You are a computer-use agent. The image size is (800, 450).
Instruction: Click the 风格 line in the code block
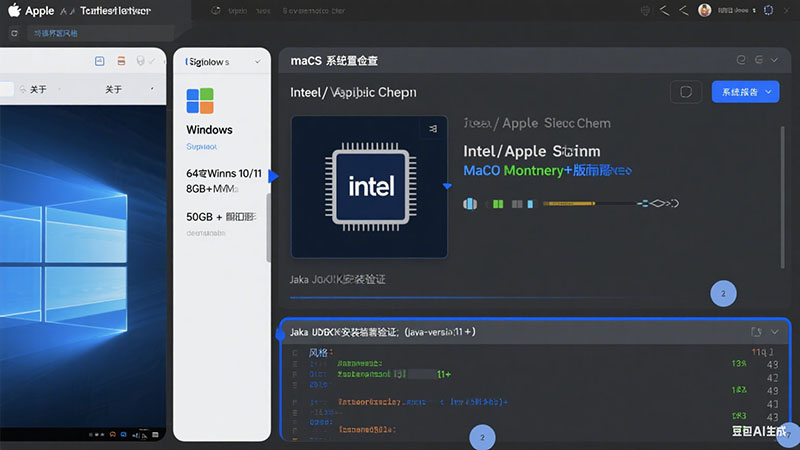tap(321, 353)
